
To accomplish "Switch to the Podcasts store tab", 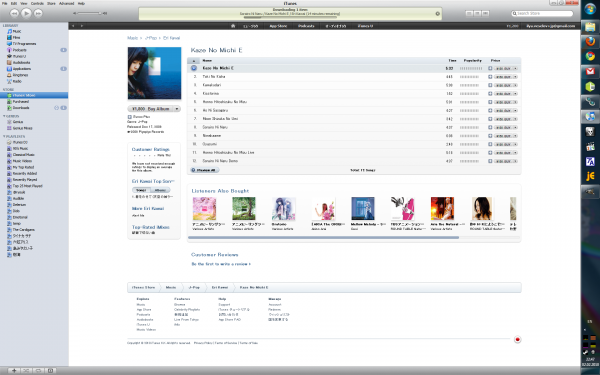I will click(306, 26).
